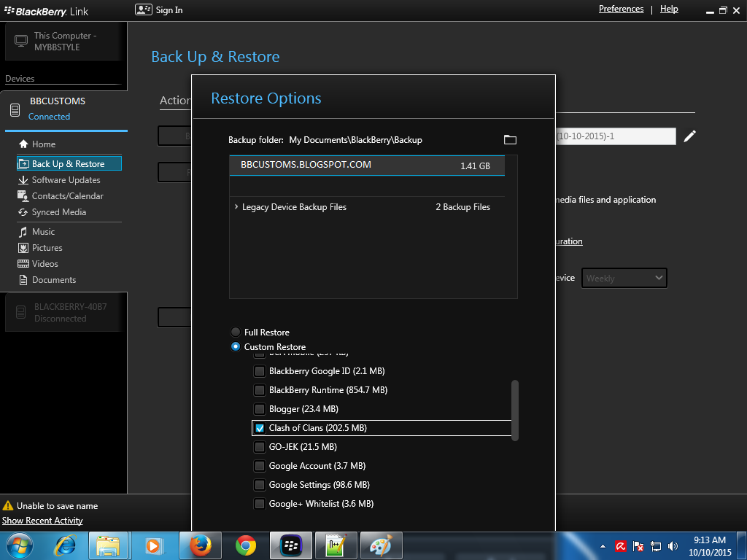Click the Home house icon
Screen dimensions: 747x560
[x=23, y=144]
